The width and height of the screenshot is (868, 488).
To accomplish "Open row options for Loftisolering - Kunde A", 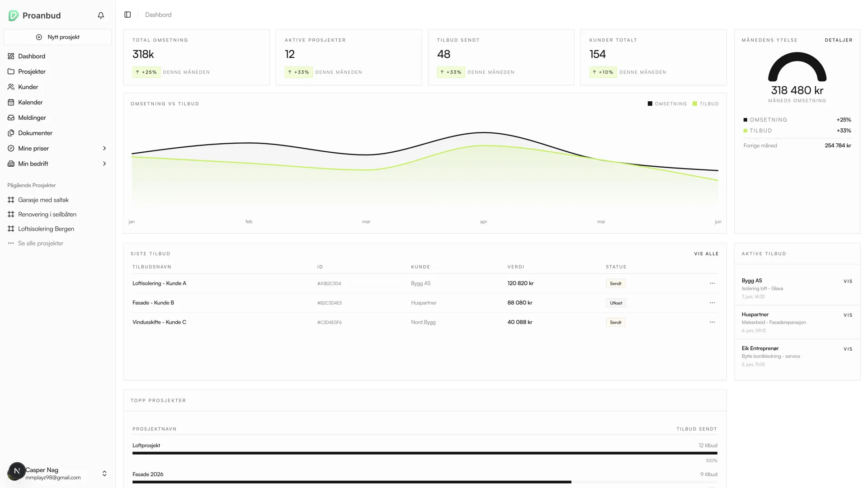I will click(712, 283).
